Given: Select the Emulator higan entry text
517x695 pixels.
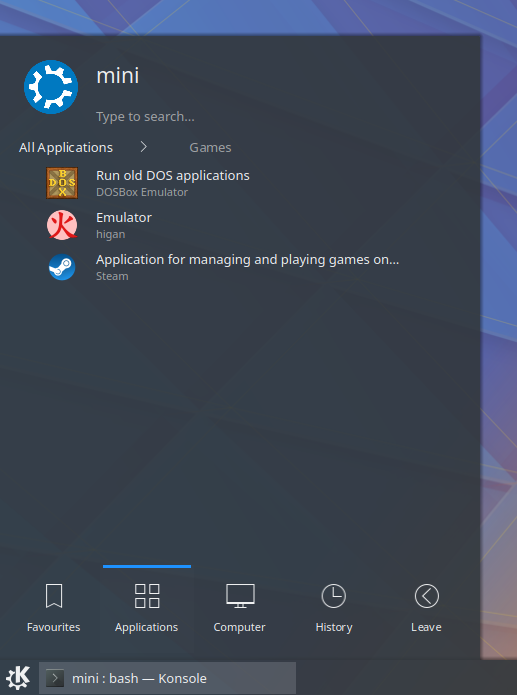Looking at the screenshot, I should click(x=124, y=225).
